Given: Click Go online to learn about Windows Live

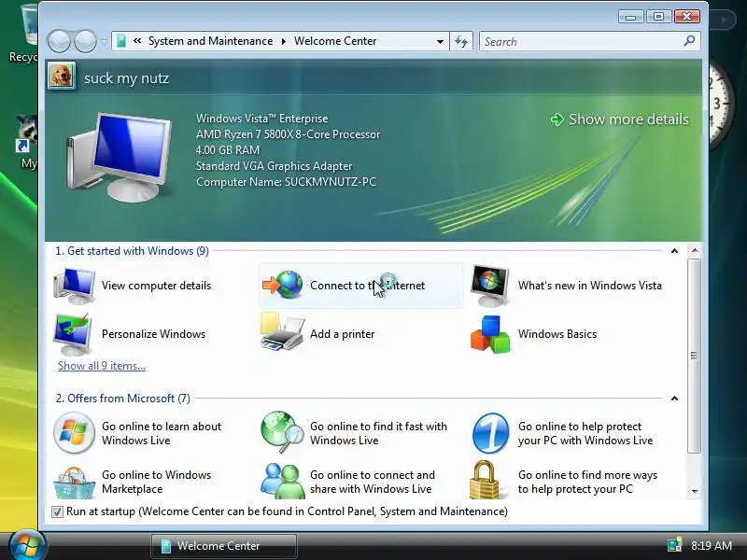Looking at the screenshot, I should coord(162,433).
